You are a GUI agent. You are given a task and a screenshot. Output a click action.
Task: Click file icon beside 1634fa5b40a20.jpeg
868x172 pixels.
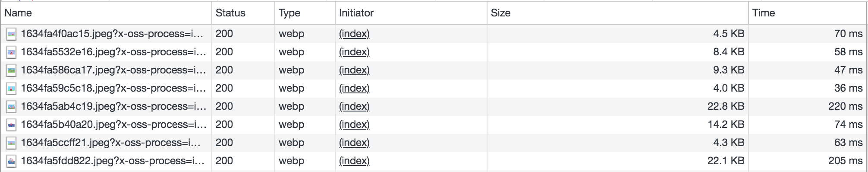click(11, 124)
